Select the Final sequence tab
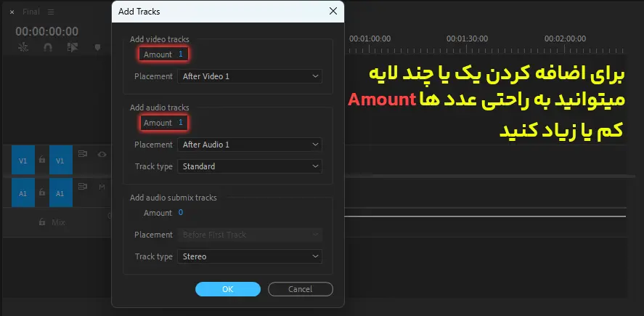Image resolution: width=644 pixels, height=316 pixels. [30, 12]
